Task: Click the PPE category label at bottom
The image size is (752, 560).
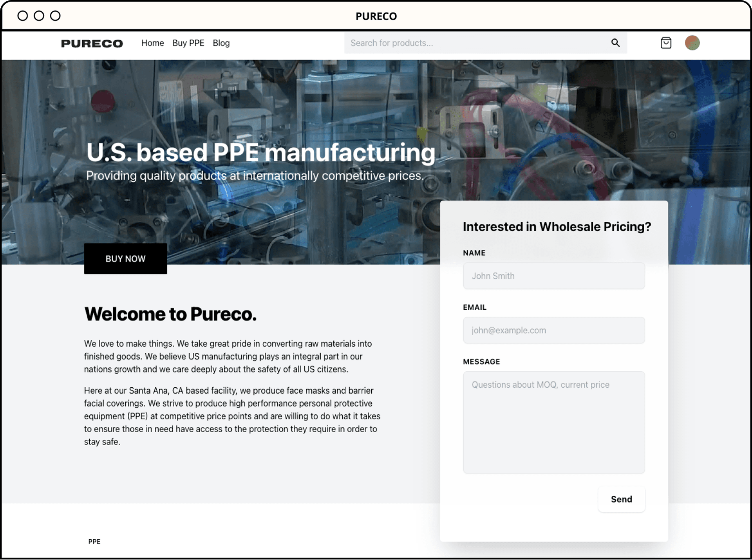Action: 94,541
